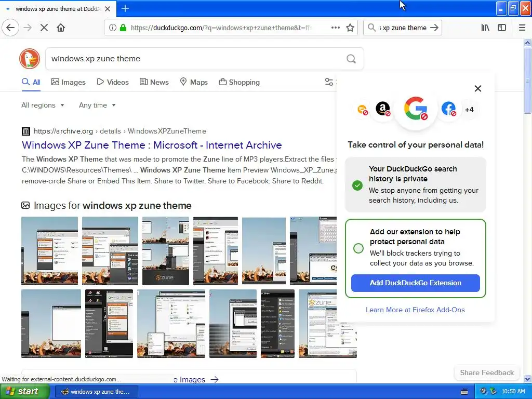Click the Firefox toolbar search box

pyautogui.click(x=403, y=28)
